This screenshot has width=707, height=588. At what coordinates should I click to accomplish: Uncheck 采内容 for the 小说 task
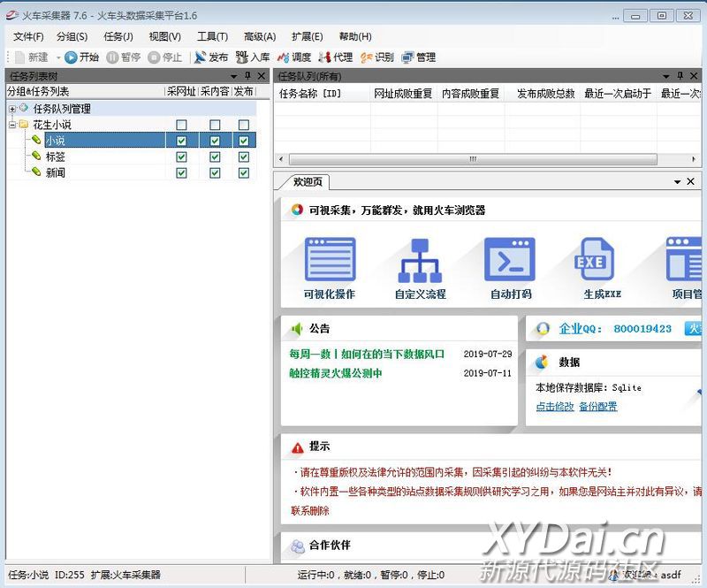[x=215, y=141]
